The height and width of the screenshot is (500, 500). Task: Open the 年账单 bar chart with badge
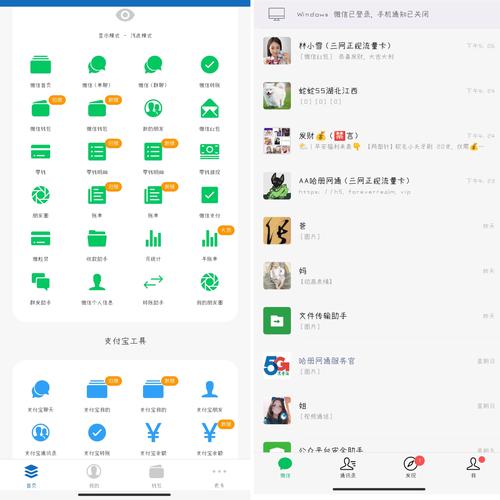pyautogui.click(x=209, y=239)
